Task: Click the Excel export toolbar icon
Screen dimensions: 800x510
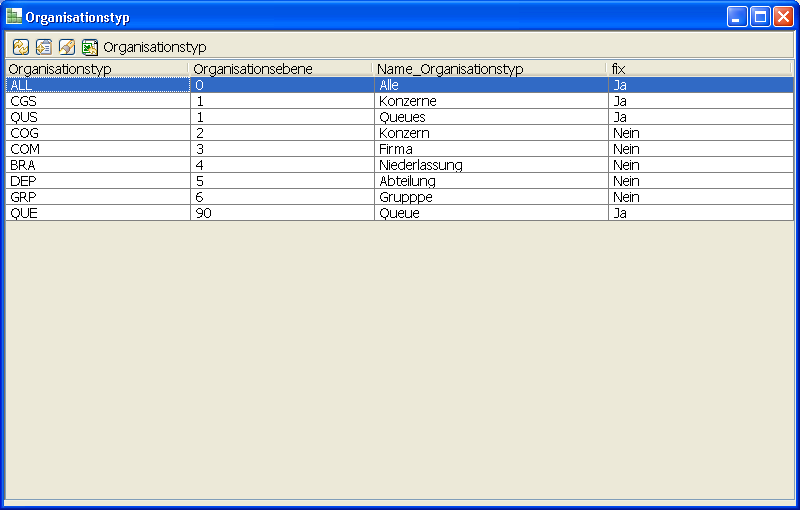Action: (x=90, y=47)
